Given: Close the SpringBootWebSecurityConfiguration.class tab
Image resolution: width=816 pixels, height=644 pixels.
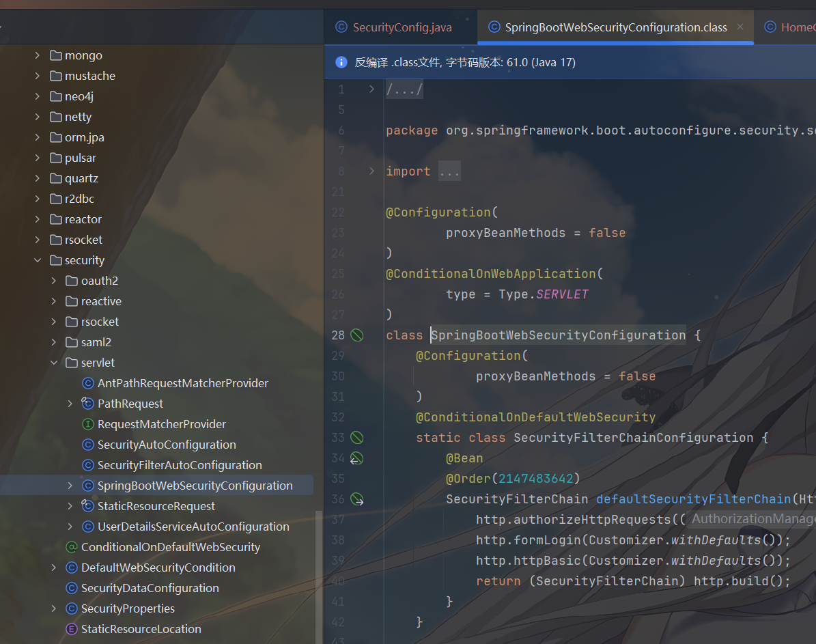Looking at the screenshot, I should (741, 27).
